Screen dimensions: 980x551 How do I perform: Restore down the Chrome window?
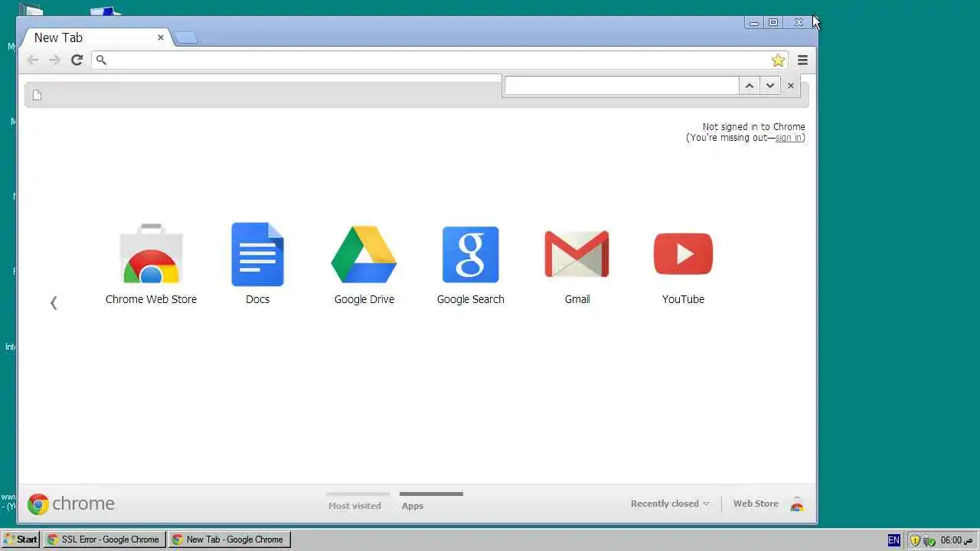773,22
